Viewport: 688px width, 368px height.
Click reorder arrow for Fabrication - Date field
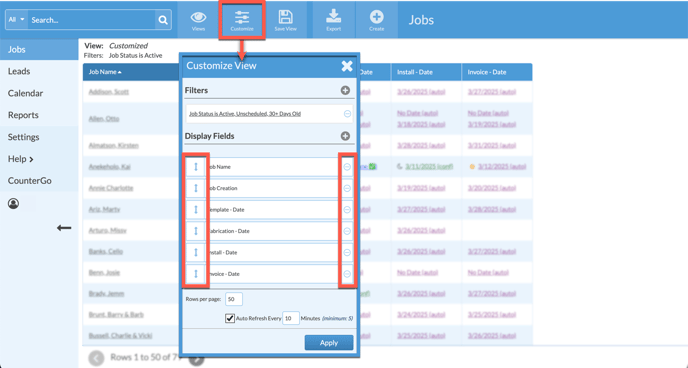click(196, 231)
